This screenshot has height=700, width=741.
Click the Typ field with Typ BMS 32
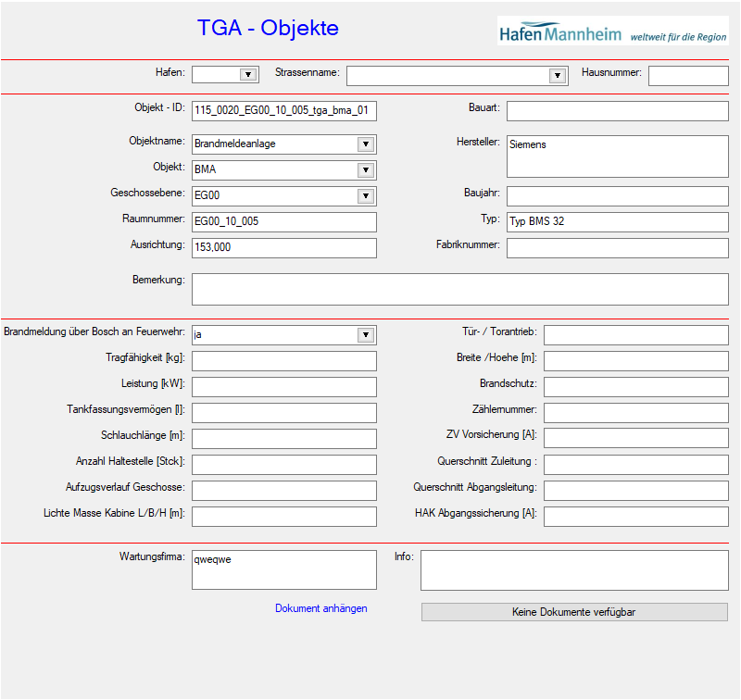tap(617, 222)
